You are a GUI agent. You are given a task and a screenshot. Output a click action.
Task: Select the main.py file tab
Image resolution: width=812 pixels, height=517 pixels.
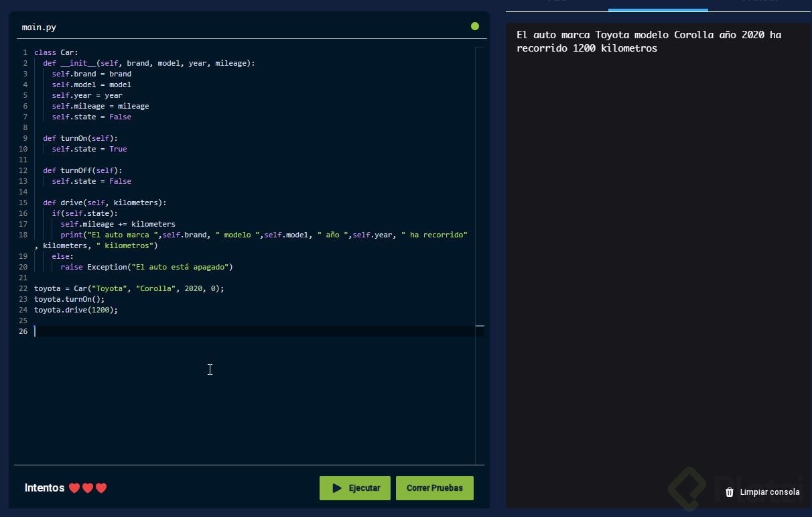point(39,27)
